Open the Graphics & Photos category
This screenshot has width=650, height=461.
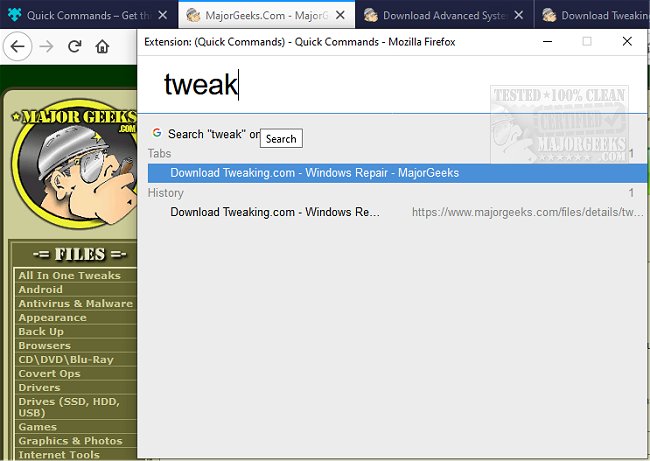click(x=70, y=441)
